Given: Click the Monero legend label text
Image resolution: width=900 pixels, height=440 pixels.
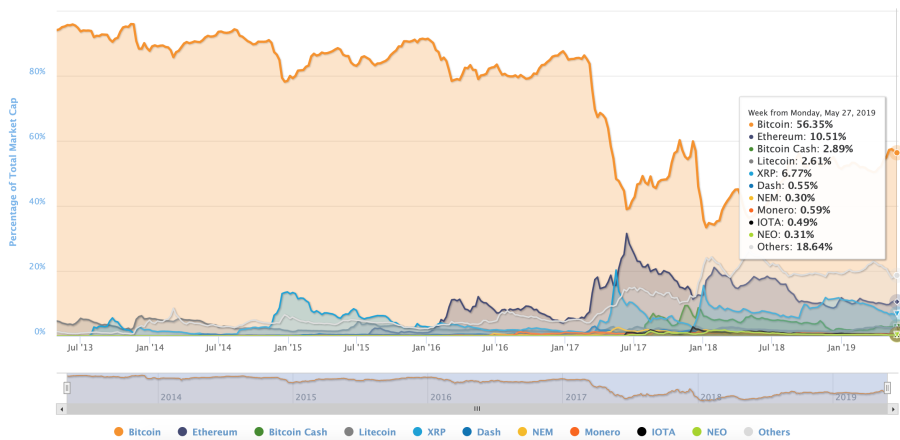Looking at the screenshot, I should 602,432.
